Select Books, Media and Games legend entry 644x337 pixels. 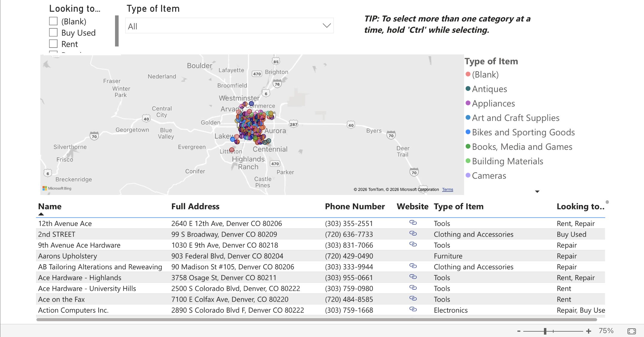click(x=519, y=147)
